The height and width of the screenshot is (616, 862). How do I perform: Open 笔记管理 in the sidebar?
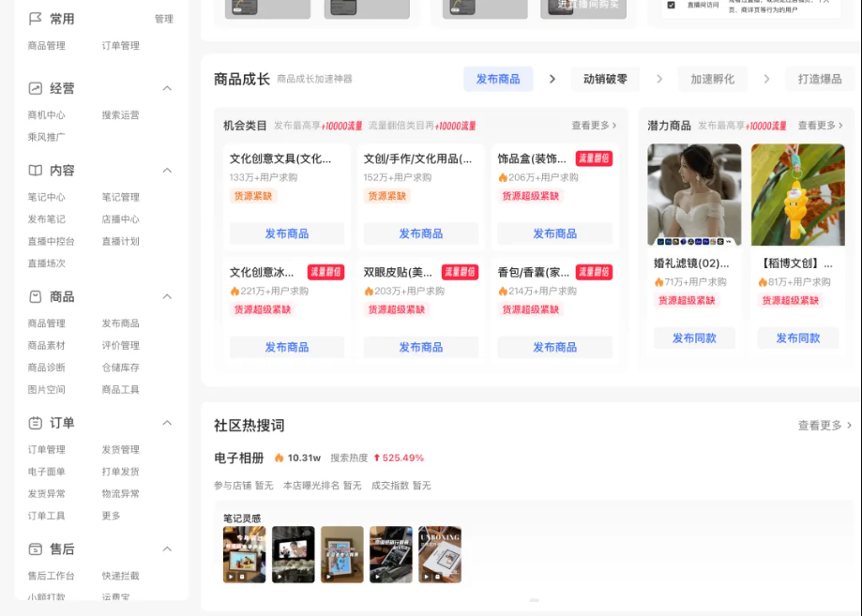(x=120, y=197)
